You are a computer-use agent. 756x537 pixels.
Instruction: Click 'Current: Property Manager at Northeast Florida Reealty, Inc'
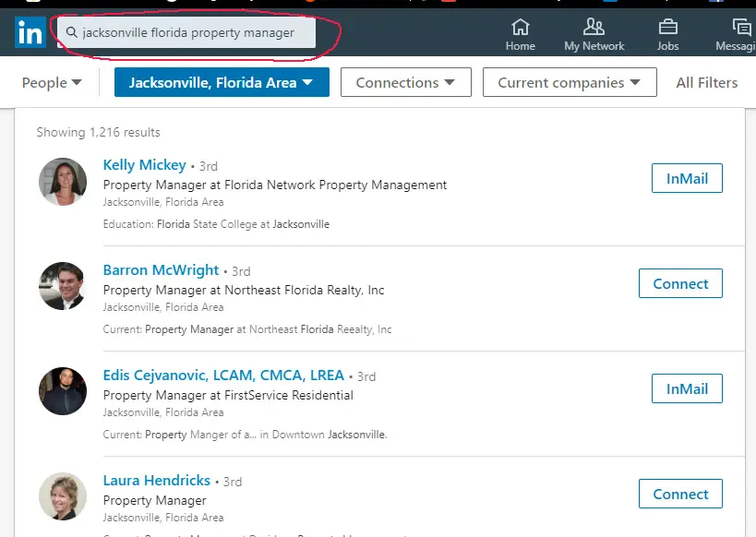pyautogui.click(x=247, y=329)
